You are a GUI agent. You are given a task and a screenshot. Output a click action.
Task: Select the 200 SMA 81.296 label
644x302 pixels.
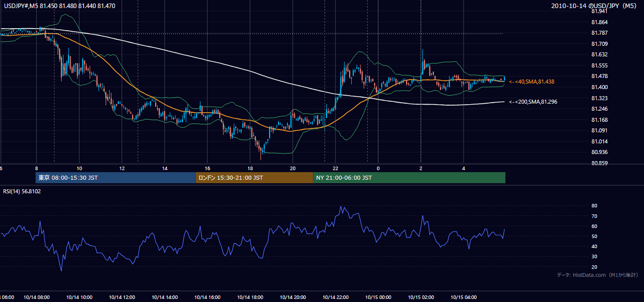tap(533, 102)
